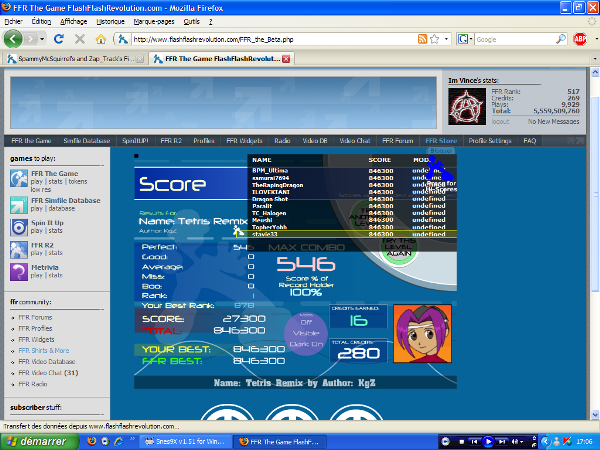The height and width of the screenshot is (450, 600).
Task: Open FFR Store in the site navigation
Action: click(x=440, y=141)
